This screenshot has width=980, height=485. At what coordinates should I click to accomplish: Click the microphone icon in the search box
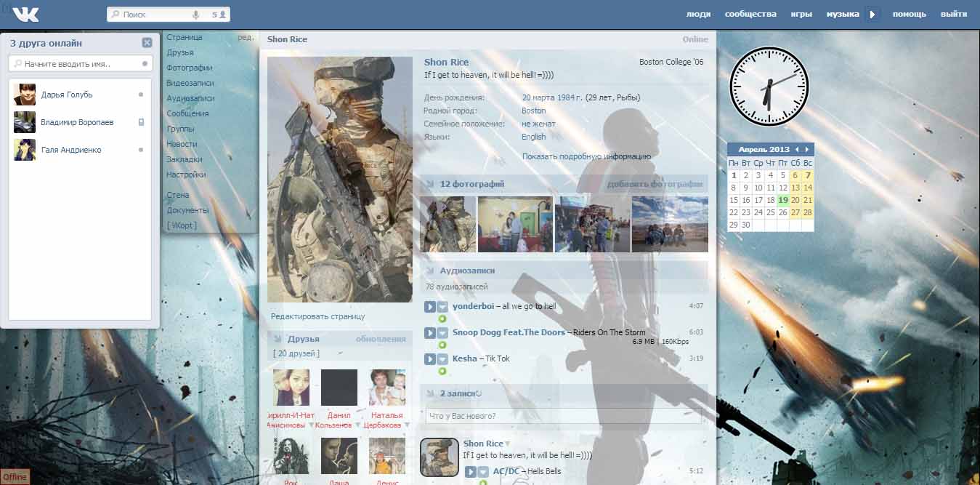(x=195, y=15)
